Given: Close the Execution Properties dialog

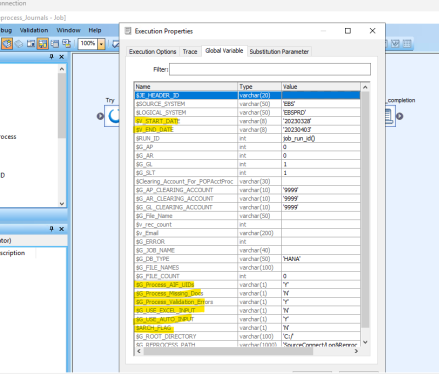Looking at the screenshot, I should (x=372, y=31).
